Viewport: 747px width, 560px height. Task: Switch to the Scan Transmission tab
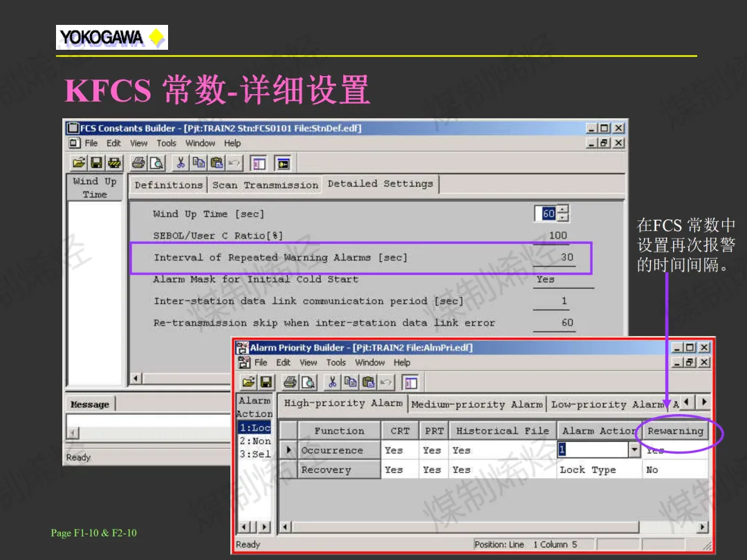coord(266,185)
